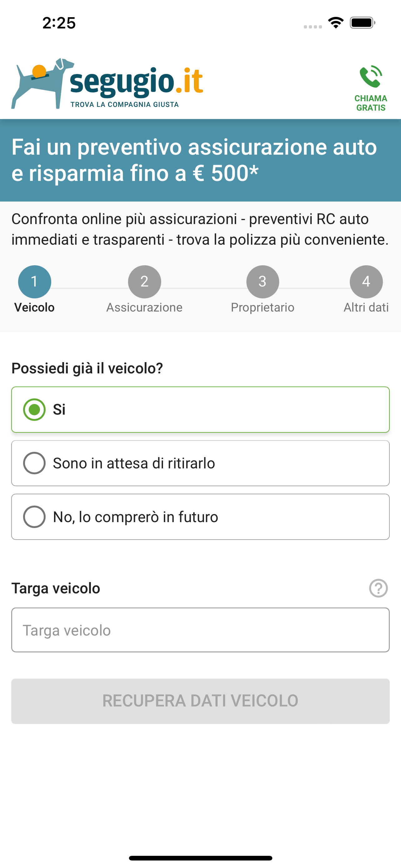Tap step 4 circle of the progress bar
Screen dimensions: 401x868
pos(367,281)
